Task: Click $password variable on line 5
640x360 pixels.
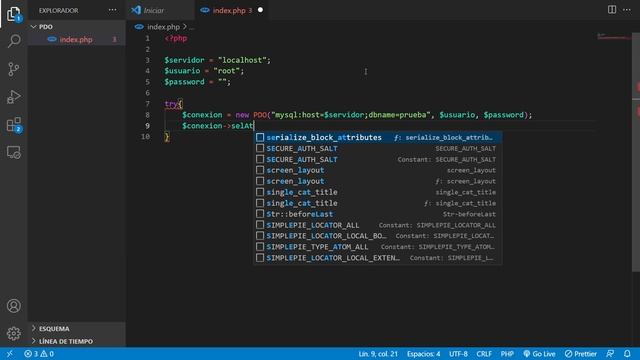Action: [x=184, y=82]
